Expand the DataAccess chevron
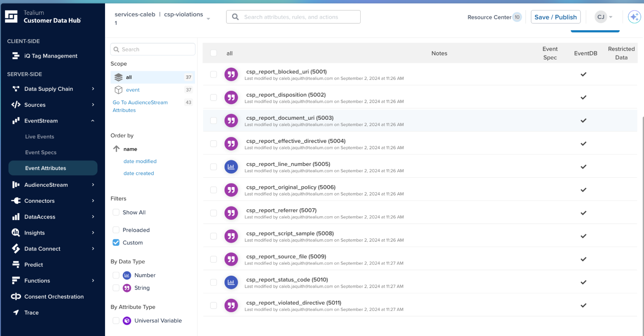This screenshot has height=336, width=644. click(x=93, y=217)
